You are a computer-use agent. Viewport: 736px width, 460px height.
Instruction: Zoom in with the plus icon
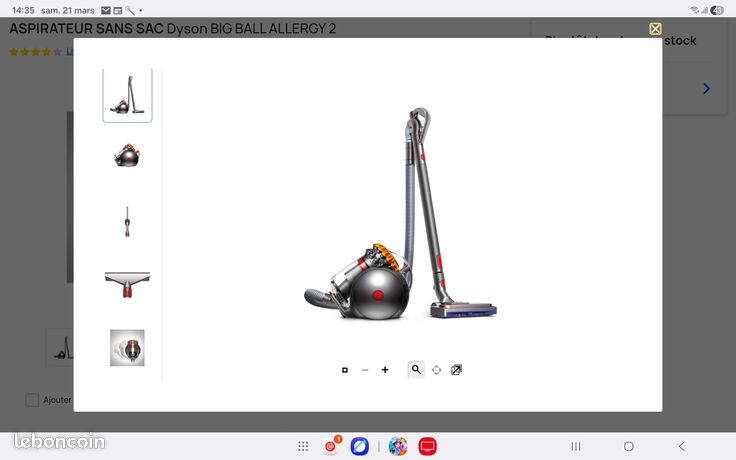click(385, 370)
